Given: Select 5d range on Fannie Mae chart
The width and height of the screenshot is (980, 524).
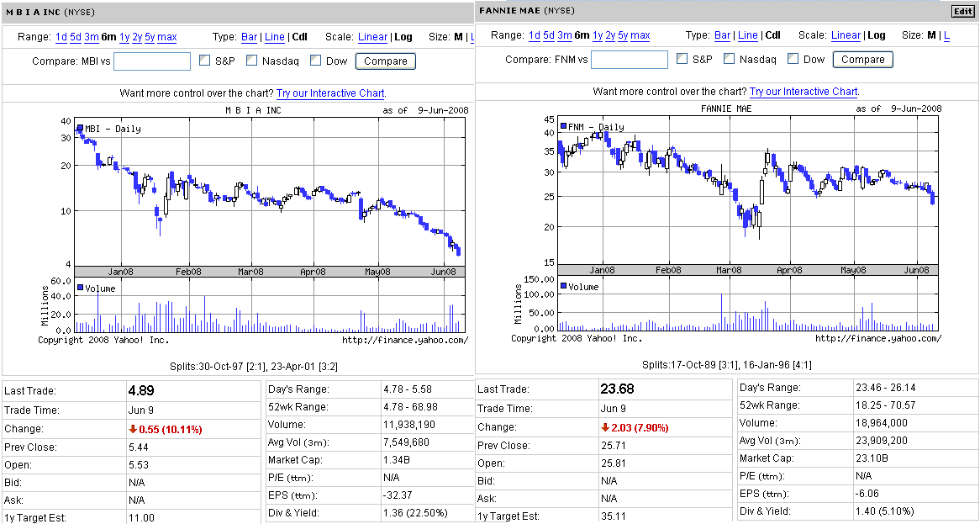Looking at the screenshot, I should 550,35.
